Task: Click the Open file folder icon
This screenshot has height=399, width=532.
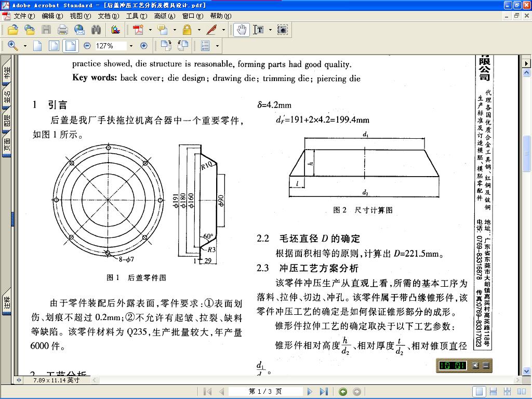Action: pos(13,30)
